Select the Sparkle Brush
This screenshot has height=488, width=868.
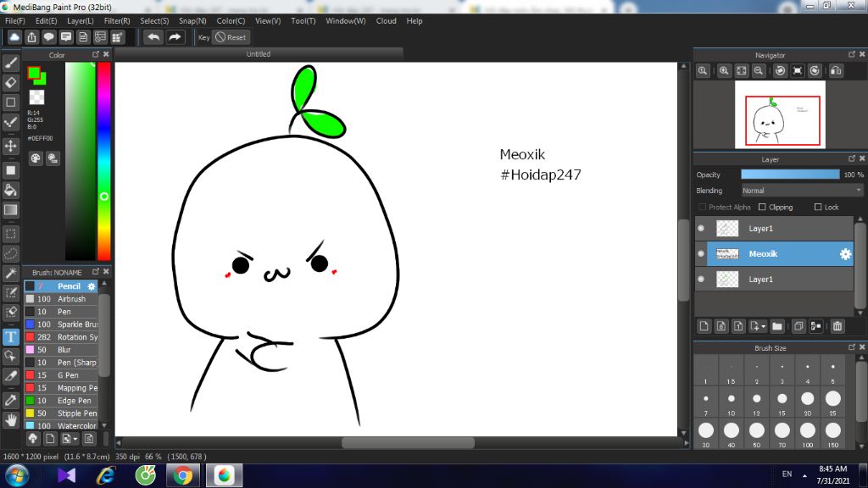point(61,324)
